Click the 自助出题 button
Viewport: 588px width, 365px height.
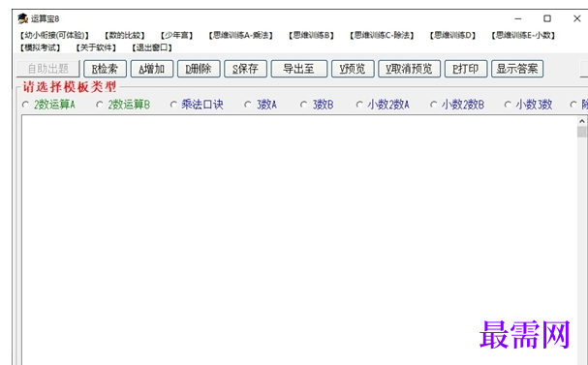pos(48,69)
